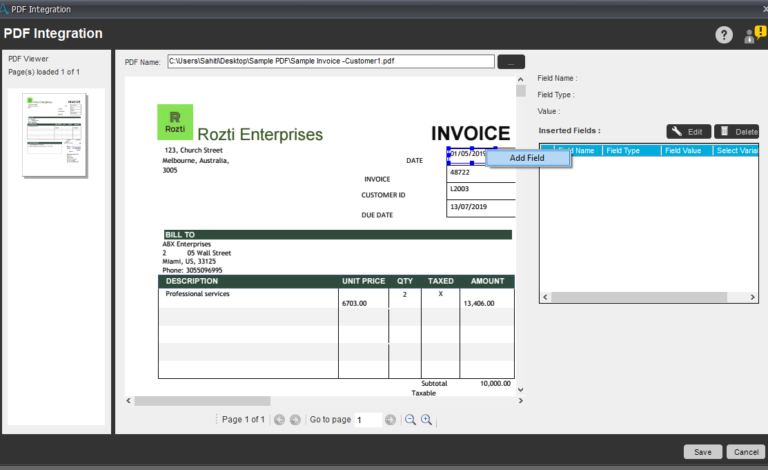Screen dimensions: 768x470
Task: Click the Field Type column header
Action: [x=629, y=151]
